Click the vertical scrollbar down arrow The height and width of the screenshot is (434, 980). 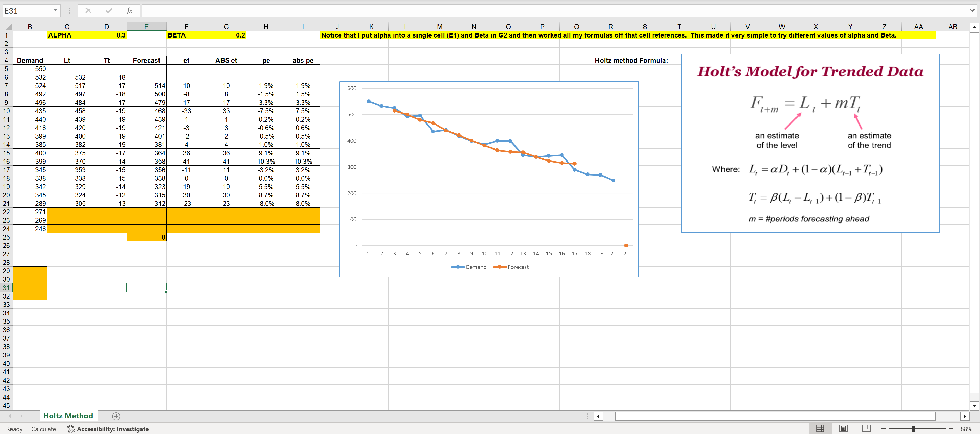975,406
